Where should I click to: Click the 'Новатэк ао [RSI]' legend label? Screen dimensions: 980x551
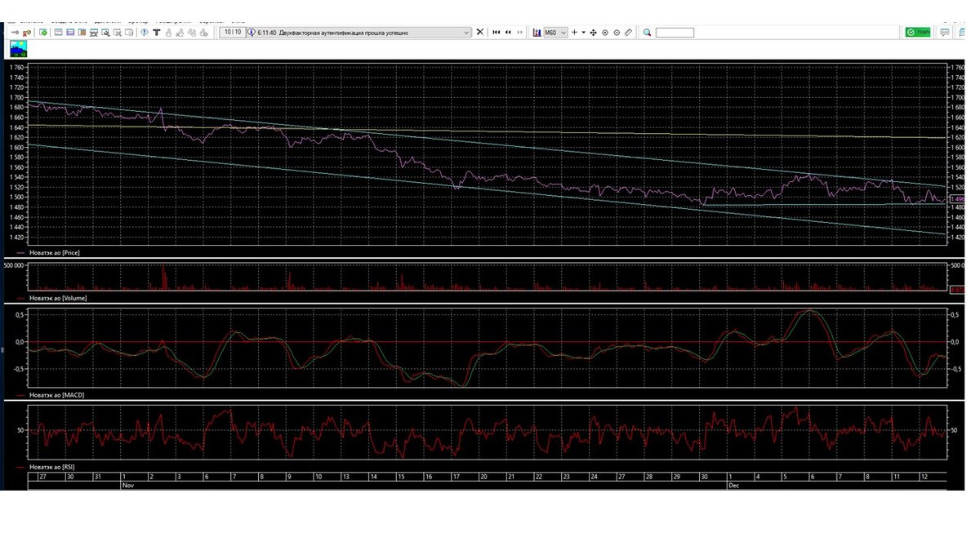(53, 467)
